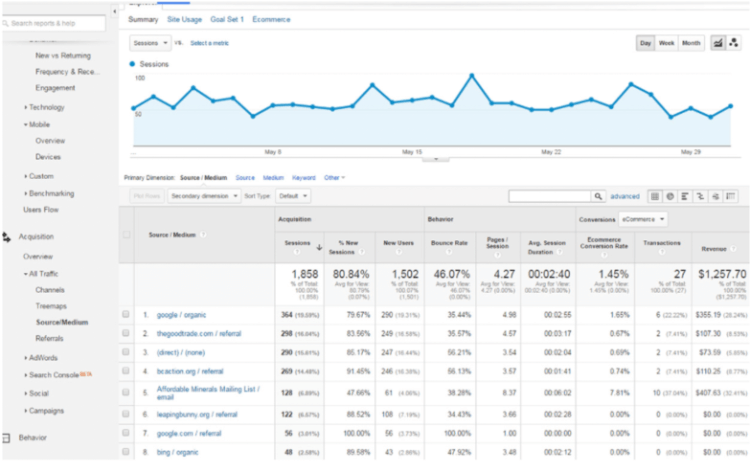Check the (direct) / (none) row checkbox

tap(126, 352)
